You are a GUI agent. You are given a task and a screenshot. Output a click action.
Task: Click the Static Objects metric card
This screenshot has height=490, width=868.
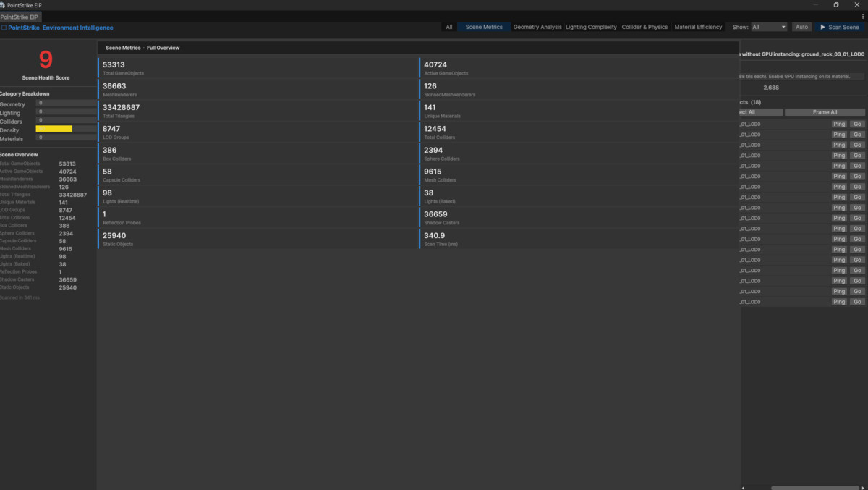pos(258,239)
